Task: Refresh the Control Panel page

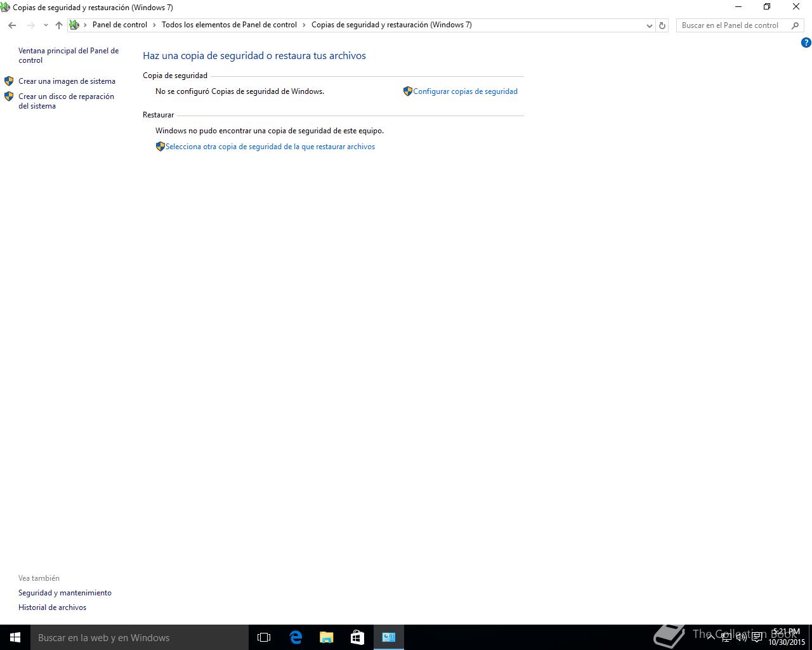Action: point(662,25)
